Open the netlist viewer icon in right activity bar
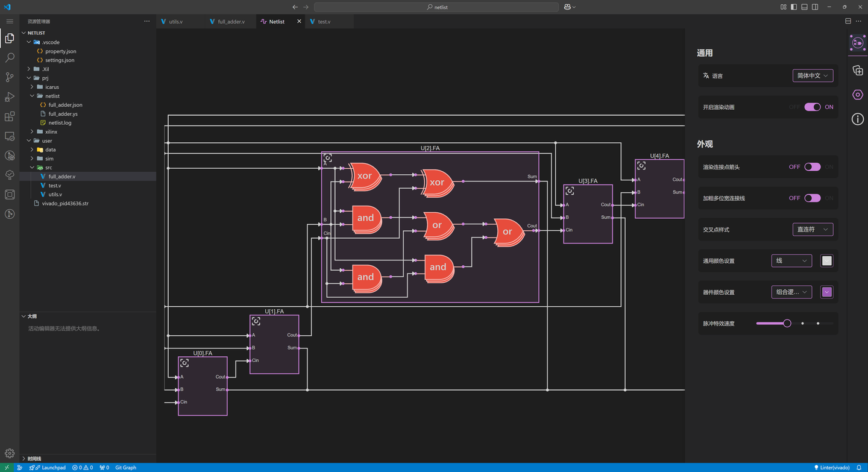Screen dimensions: 868x472 (857, 43)
